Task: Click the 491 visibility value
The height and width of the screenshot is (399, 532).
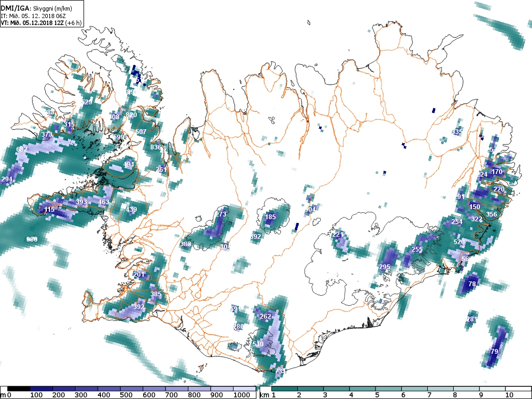Action: [x=129, y=164]
